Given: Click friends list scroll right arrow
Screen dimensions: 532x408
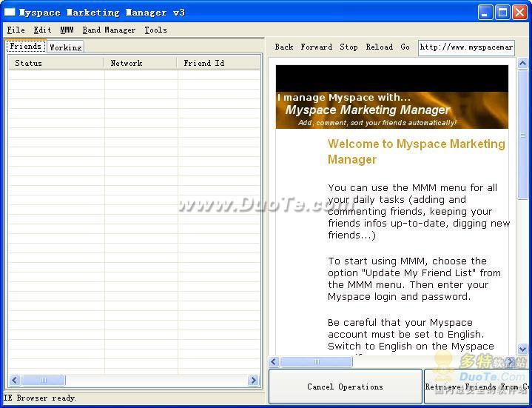Looking at the screenshot, I should (x=253, y=380).
